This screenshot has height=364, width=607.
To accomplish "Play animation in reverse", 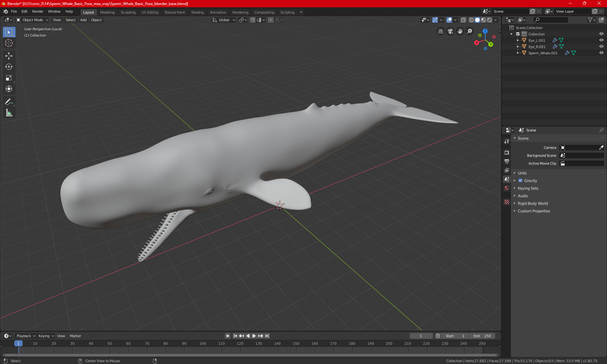I will click(x=248, y=336).
